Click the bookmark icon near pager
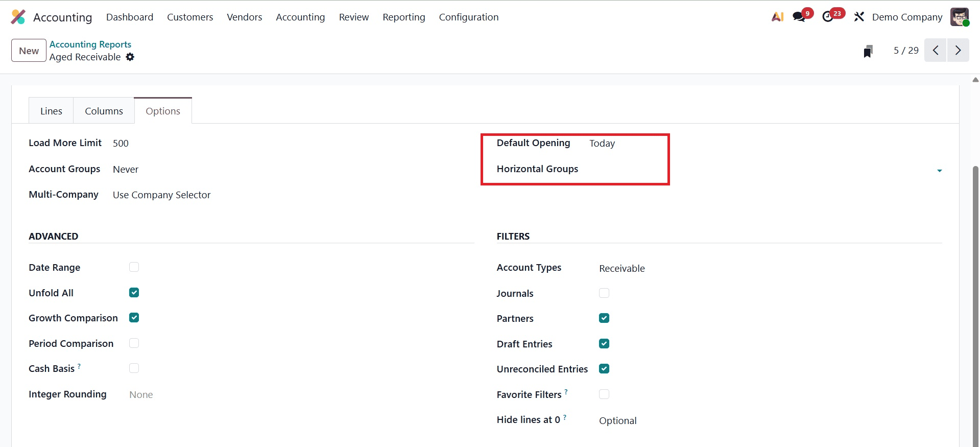Viewport: 980px width, 447px height. tap(868, 51)
